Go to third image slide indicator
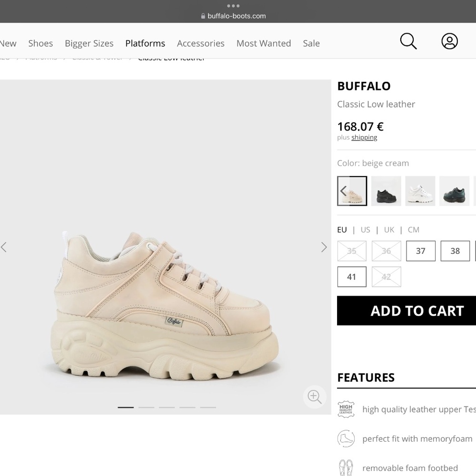This screenshot has height=476, width=476. 167,407
